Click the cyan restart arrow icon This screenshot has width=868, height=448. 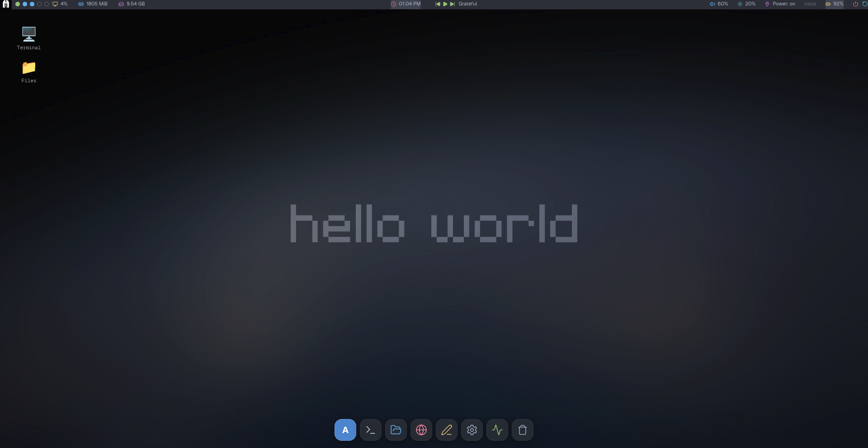coord(865,4)
